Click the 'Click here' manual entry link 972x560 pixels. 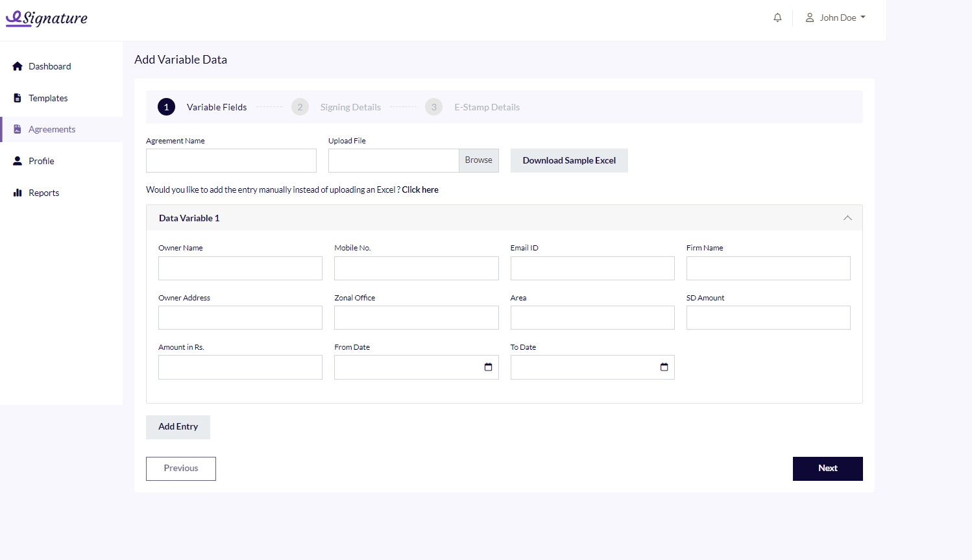(x=420, y=190)
